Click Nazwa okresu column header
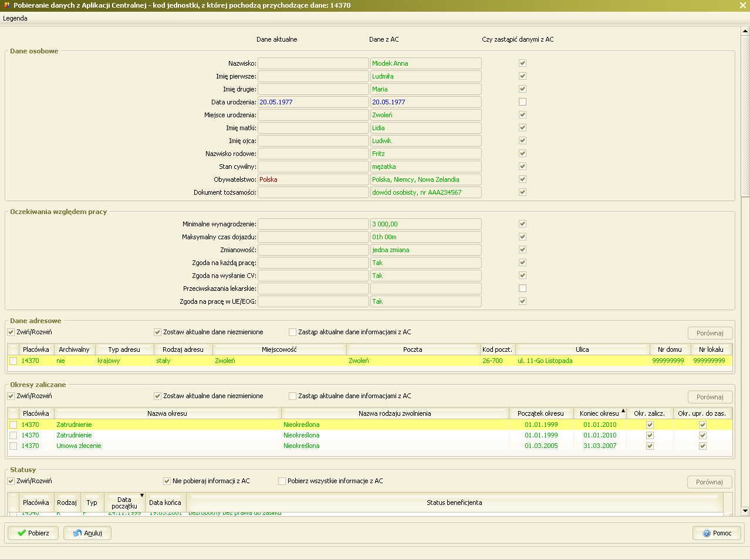The height and width of the screenshot is (560, 750). click(x=167, y=413)
